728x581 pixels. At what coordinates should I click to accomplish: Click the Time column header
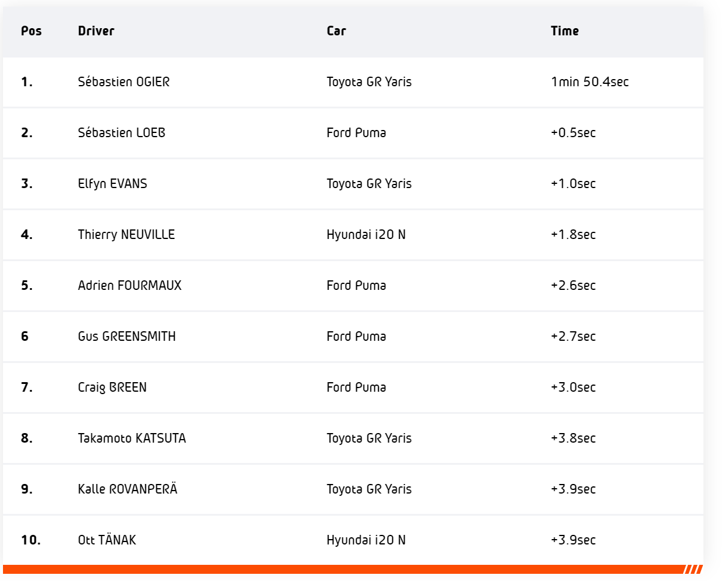[565, 31]
